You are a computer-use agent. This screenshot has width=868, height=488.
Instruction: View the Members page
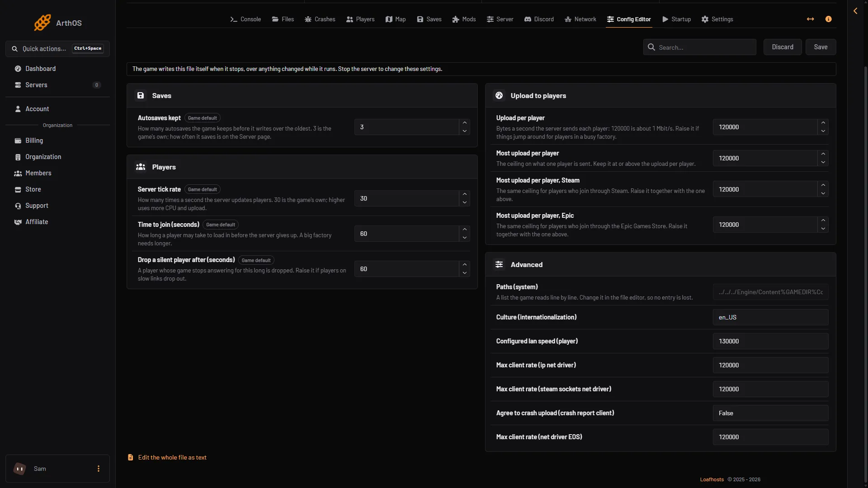pos(57,173)
